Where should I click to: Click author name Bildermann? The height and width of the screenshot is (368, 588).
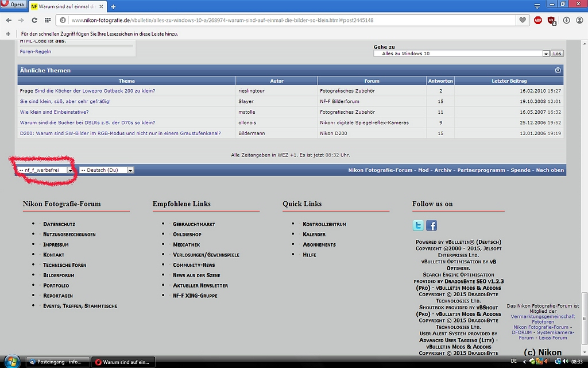(252, 133)
